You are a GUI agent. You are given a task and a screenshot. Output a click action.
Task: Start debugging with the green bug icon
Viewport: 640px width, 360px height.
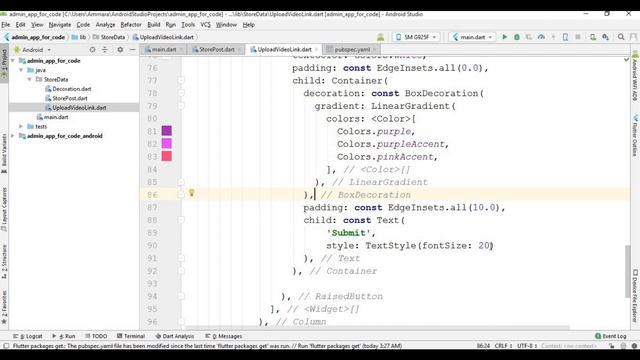[517, 37]
